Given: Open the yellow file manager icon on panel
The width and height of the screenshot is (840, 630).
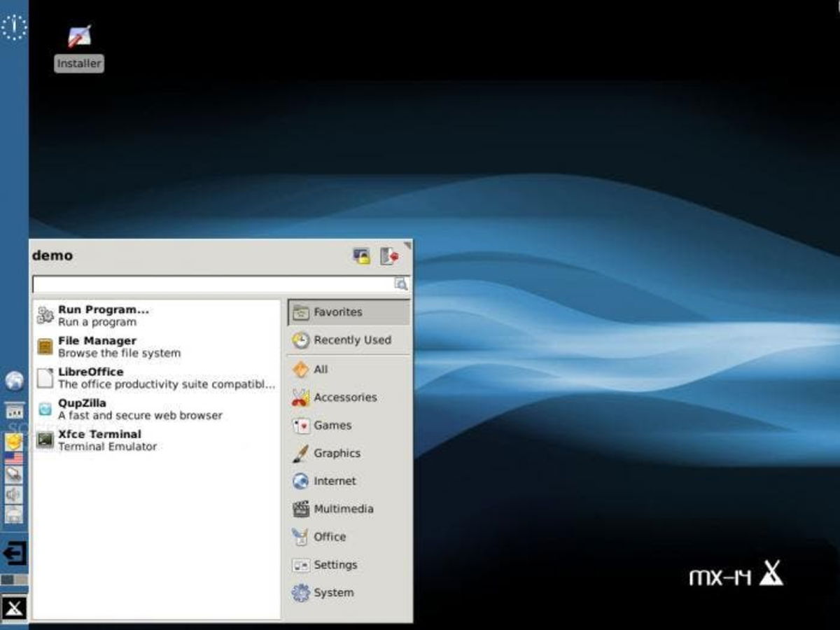Looking at the screenshot, I should [x=13, y=441].
